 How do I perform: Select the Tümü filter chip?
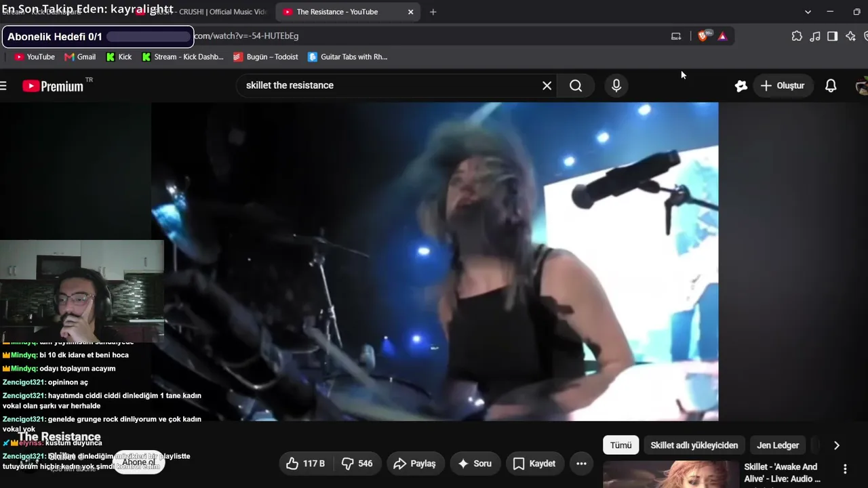pyautogui.click(x=620, y=445)
